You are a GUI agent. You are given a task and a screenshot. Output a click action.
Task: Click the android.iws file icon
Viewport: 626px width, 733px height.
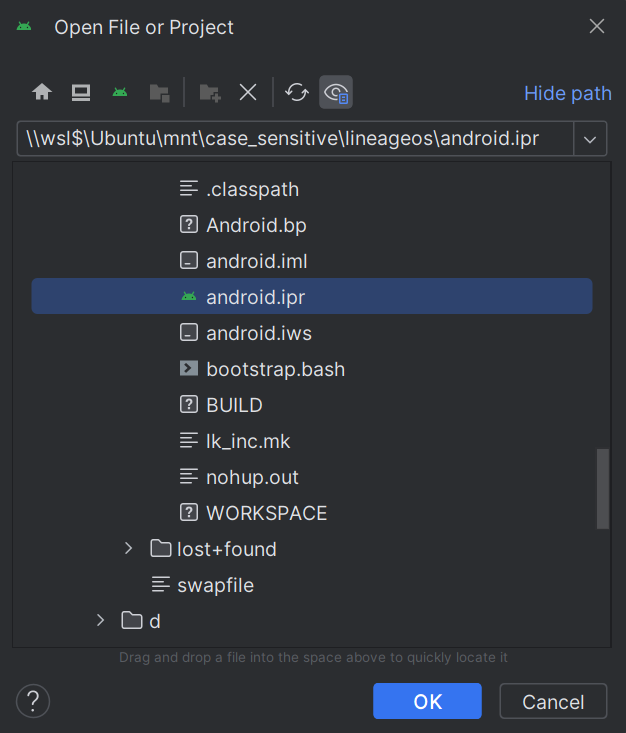click(x=189, y=332)
